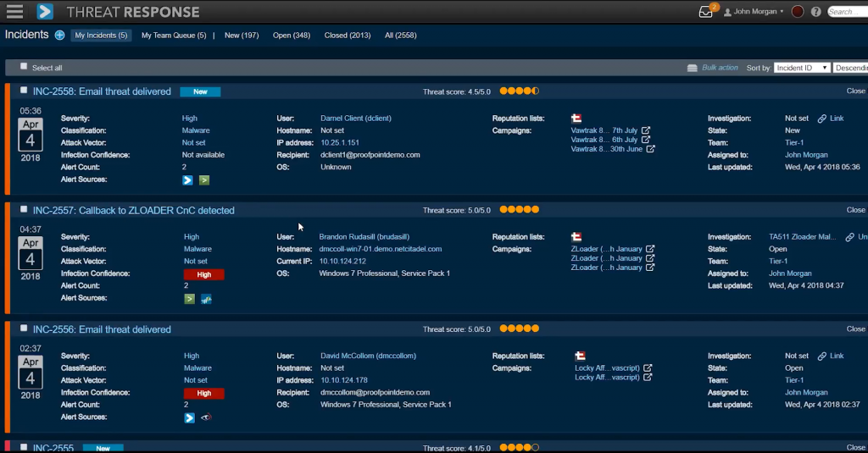Viewport: 868px width, 453px height.
Task: Open INC-2556 Email threat delivered incident
Action: [x=102, y=329]
